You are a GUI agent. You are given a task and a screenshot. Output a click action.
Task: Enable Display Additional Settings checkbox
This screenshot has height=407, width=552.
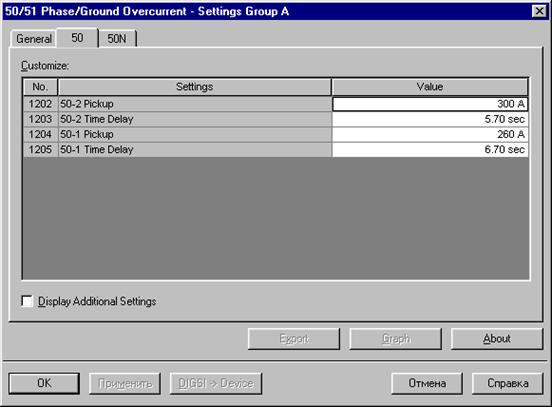(27, 301)
